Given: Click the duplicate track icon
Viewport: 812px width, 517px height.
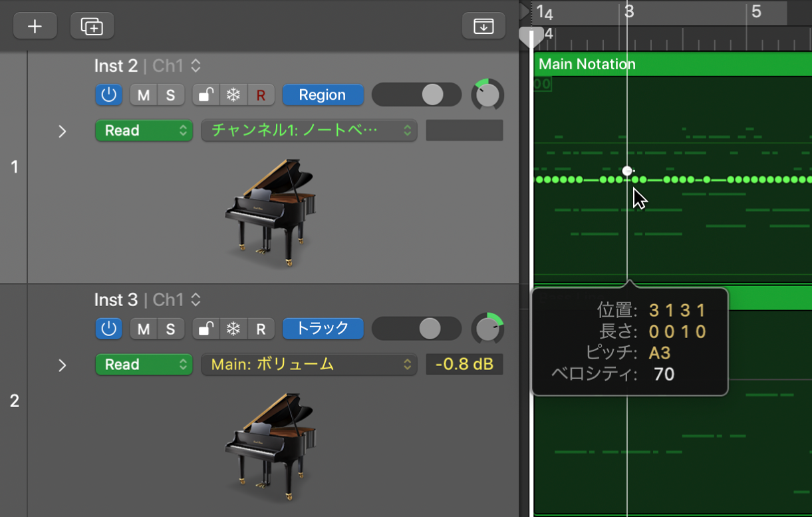Looking at the screenshot, I should click(92, 25).
